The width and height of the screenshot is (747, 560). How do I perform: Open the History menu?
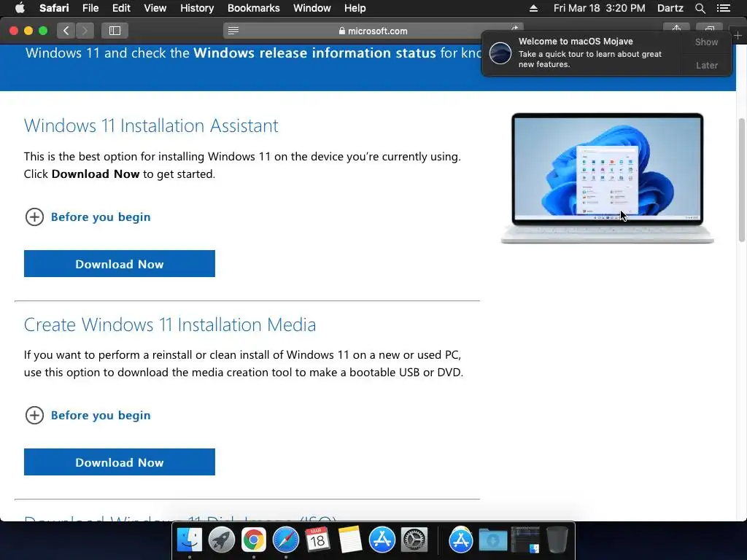click(x=197, y=8)
